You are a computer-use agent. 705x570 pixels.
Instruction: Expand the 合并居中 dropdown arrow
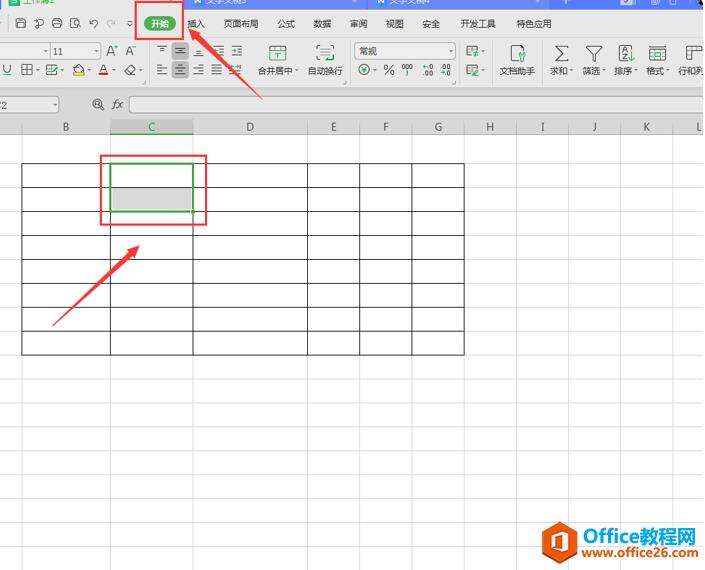pyautogui.click(x=296, y=71)
